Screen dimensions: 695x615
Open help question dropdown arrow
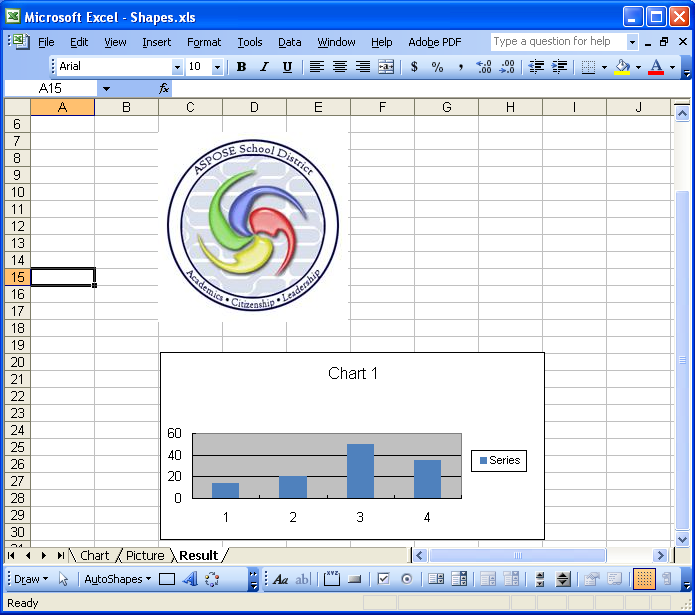point(633,43)
